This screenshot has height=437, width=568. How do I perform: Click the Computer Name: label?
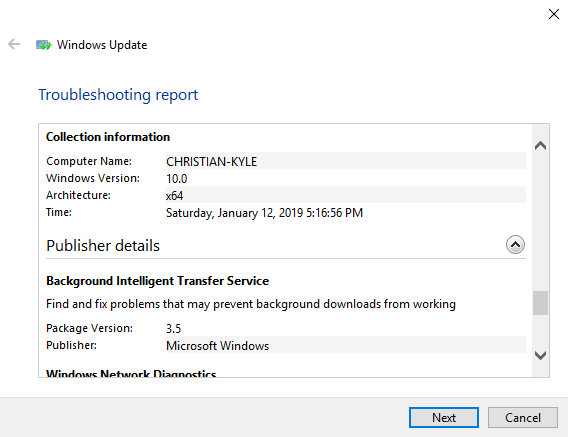coord(89,161)
